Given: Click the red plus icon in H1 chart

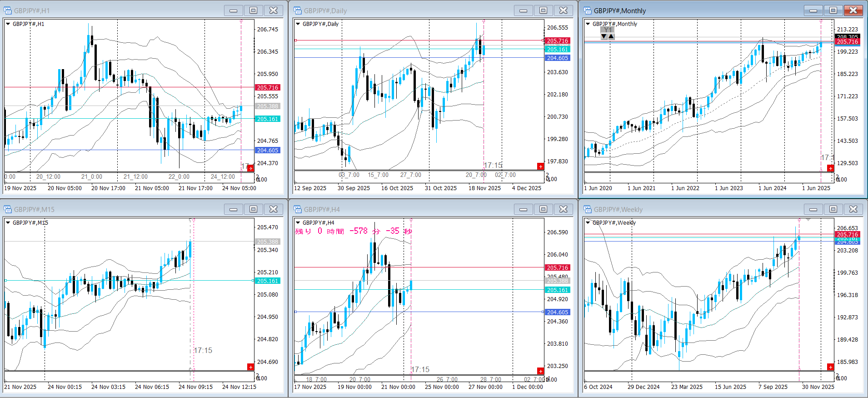Looking at the screenshot, I should coord(250,168).
